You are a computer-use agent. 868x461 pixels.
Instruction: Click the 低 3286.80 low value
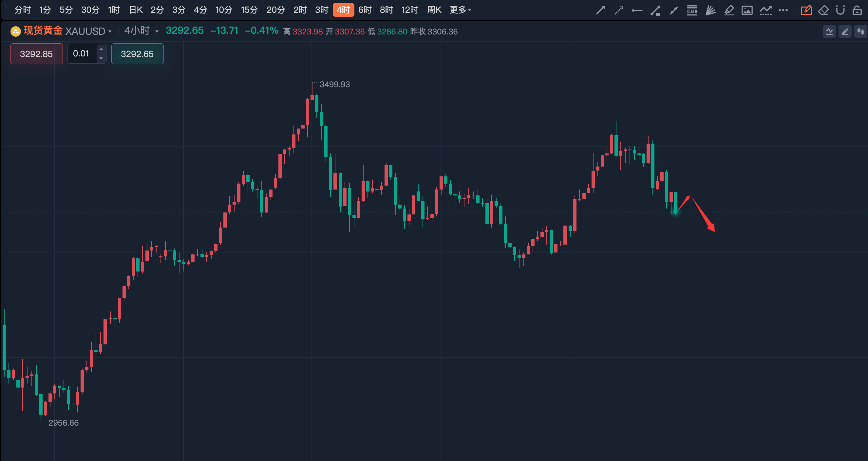point(387,32)
